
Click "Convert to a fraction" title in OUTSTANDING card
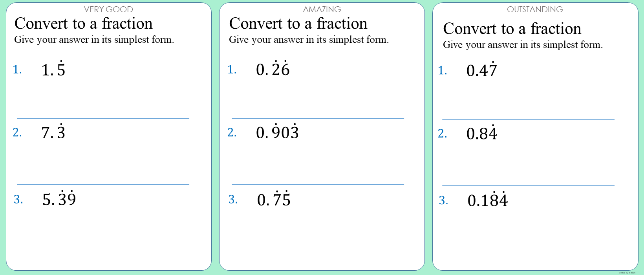pyautogui.click(x=512, y=29)
